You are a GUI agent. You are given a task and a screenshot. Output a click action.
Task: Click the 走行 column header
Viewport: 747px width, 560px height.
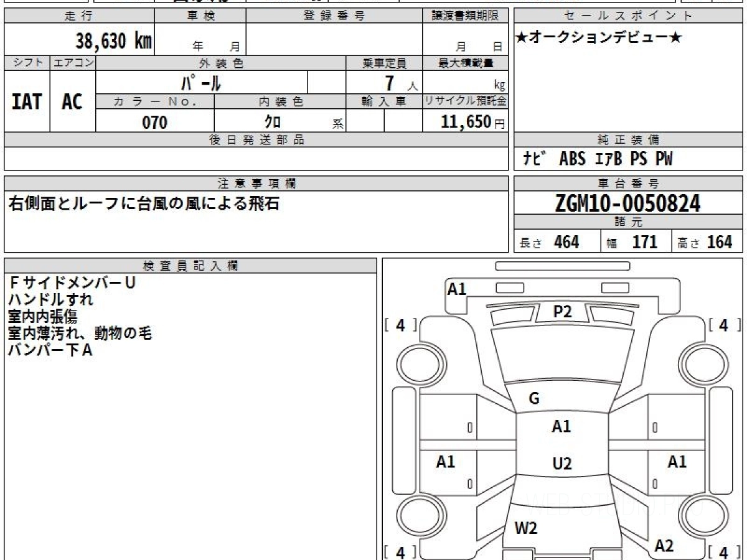[79, 16]
